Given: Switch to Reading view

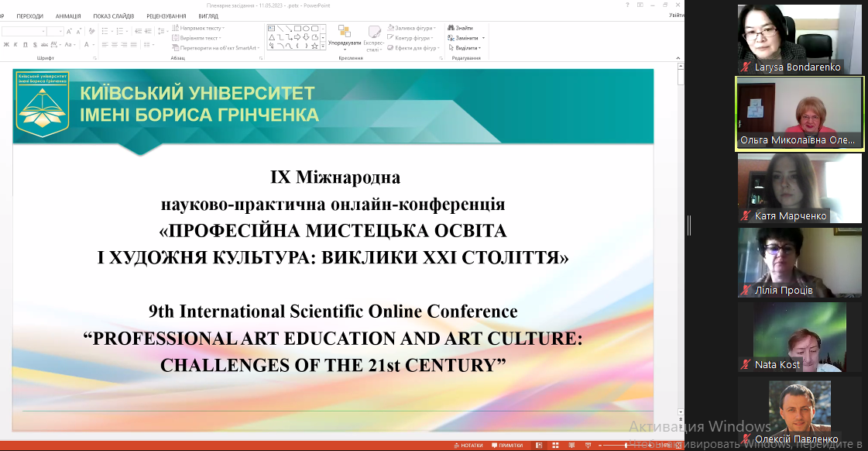Looking at the screenshot, I should click(572, 446).
